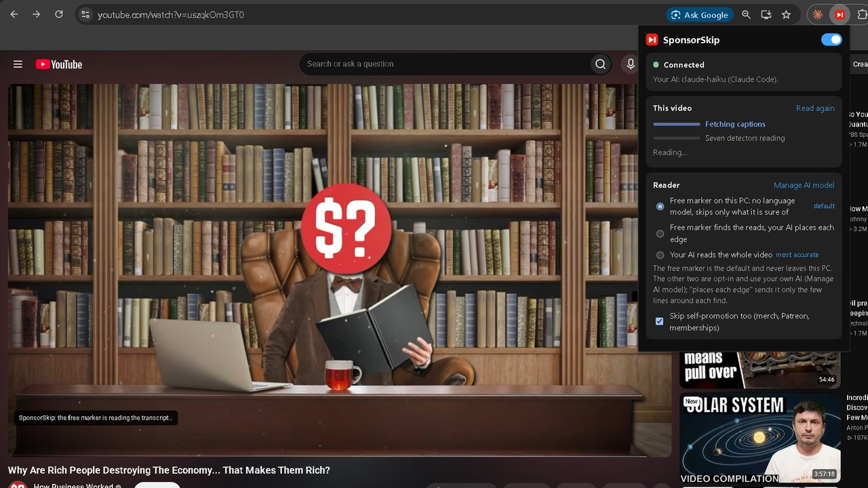Click the browser address bar URL
The width and height of the screenshot is (868, 488).
171,14
